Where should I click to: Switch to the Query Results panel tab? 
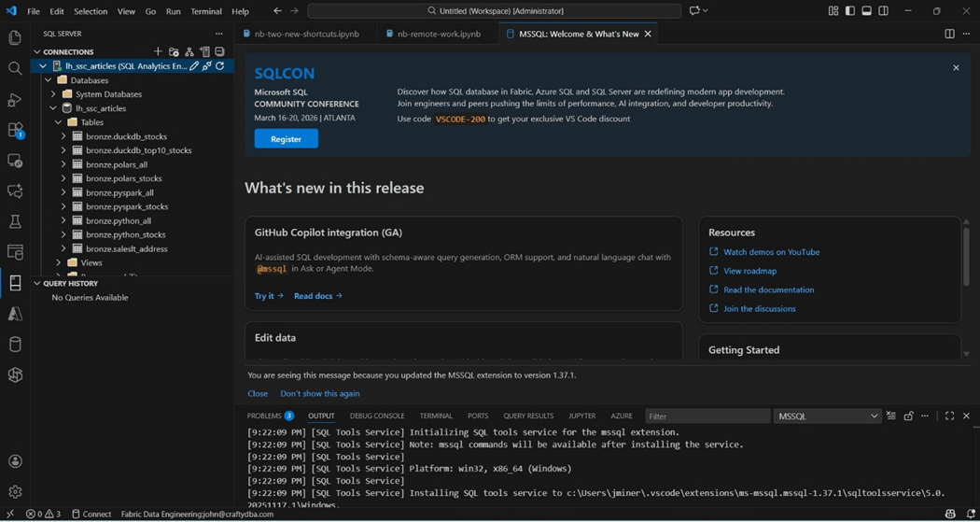pos(528,416)
